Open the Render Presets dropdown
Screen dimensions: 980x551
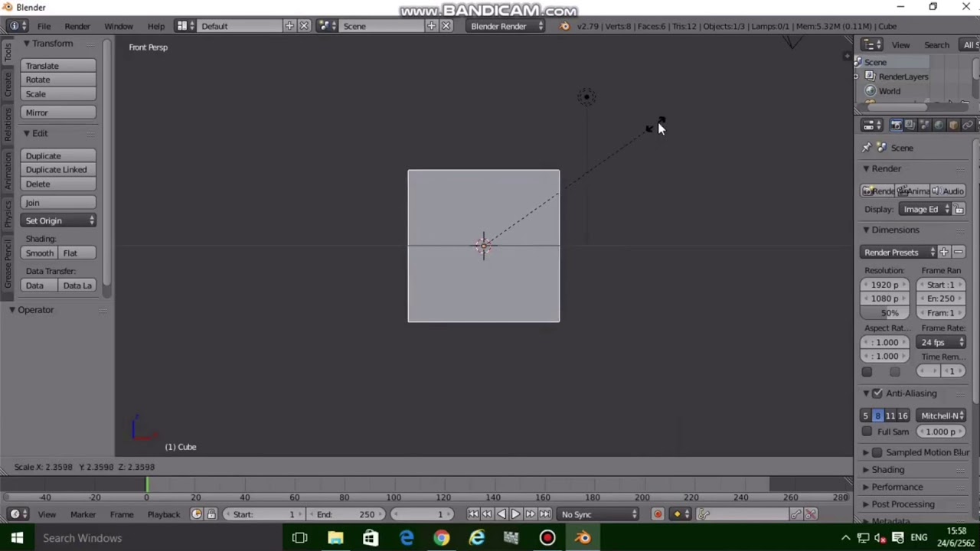tap(900, 252)
